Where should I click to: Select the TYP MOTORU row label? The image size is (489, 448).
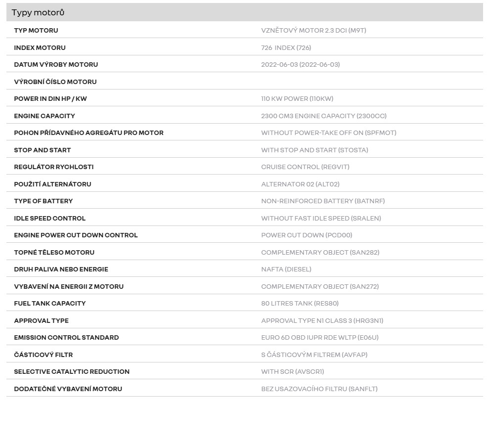click(36, 30)
